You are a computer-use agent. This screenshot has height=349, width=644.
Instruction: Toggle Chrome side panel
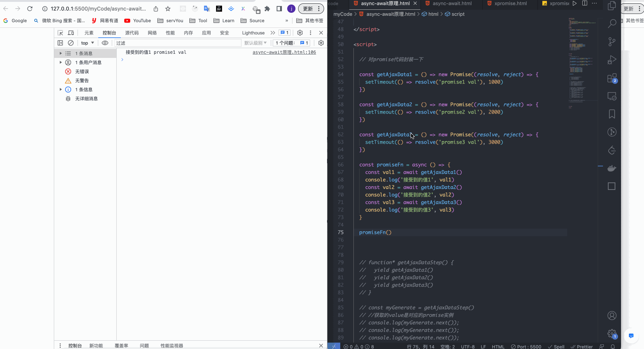click(279, 9)
